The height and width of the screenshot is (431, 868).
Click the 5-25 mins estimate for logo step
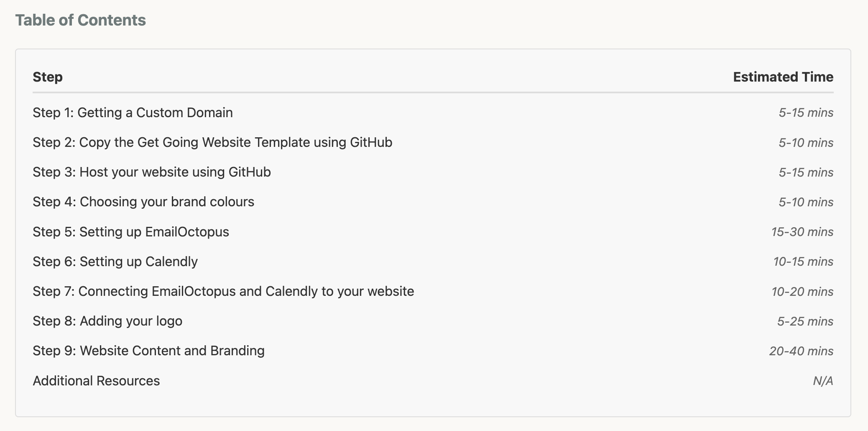click(x=805, y=321)
